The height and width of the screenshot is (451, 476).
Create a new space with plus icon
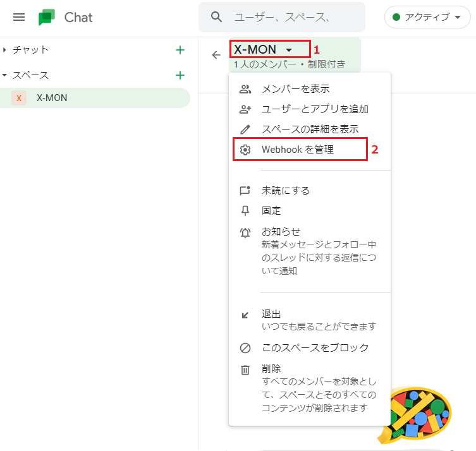(x=180, y=75)
